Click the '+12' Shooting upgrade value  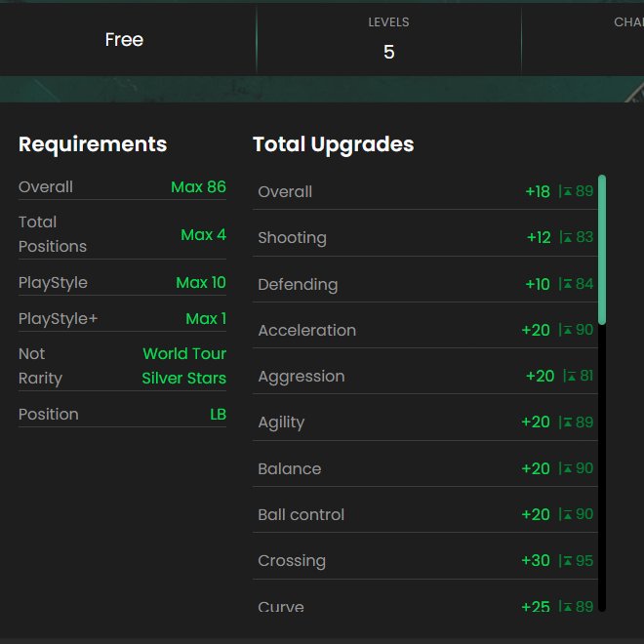click(x=539, y=238)
